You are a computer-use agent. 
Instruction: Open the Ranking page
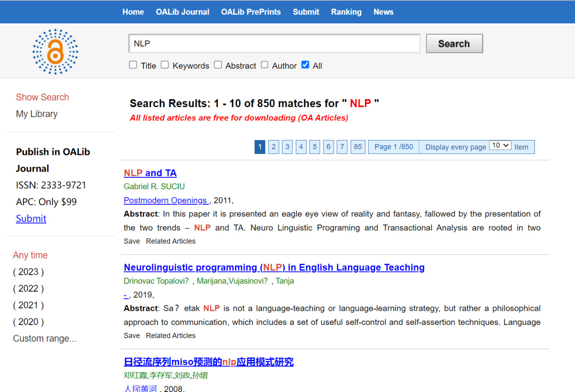[x=346, y=12]
